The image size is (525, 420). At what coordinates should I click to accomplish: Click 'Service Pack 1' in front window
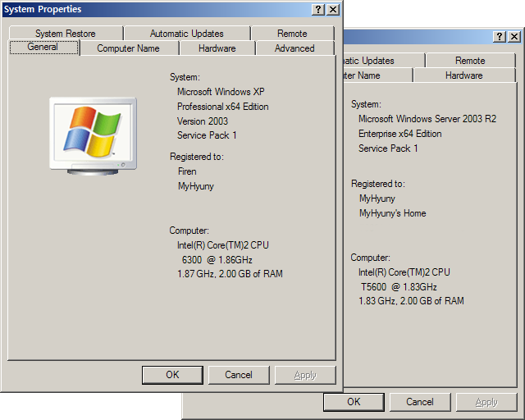click(x=207, y=135)
